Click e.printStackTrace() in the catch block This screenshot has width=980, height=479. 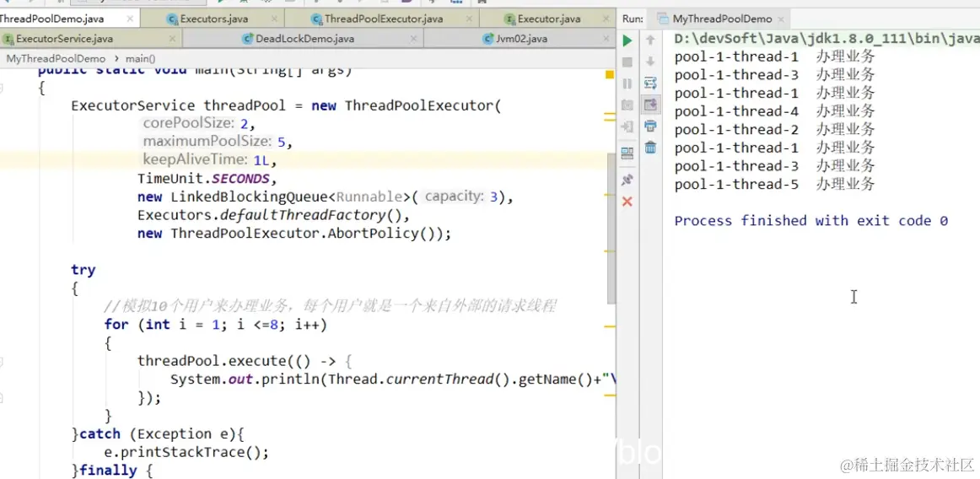(186, 452)
